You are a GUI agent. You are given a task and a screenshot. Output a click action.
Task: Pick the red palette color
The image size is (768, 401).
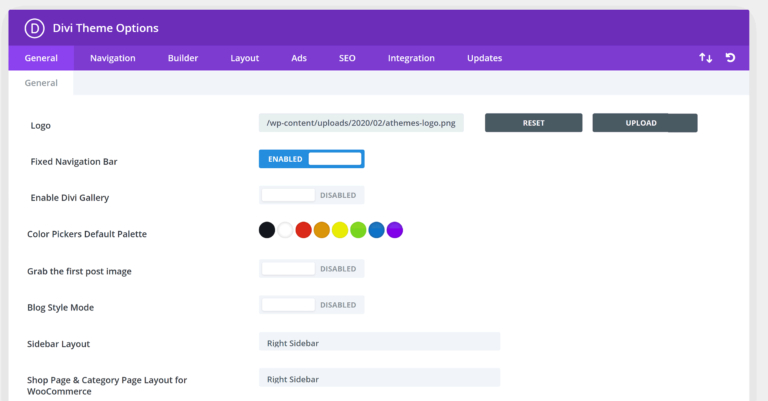[304, 230]
